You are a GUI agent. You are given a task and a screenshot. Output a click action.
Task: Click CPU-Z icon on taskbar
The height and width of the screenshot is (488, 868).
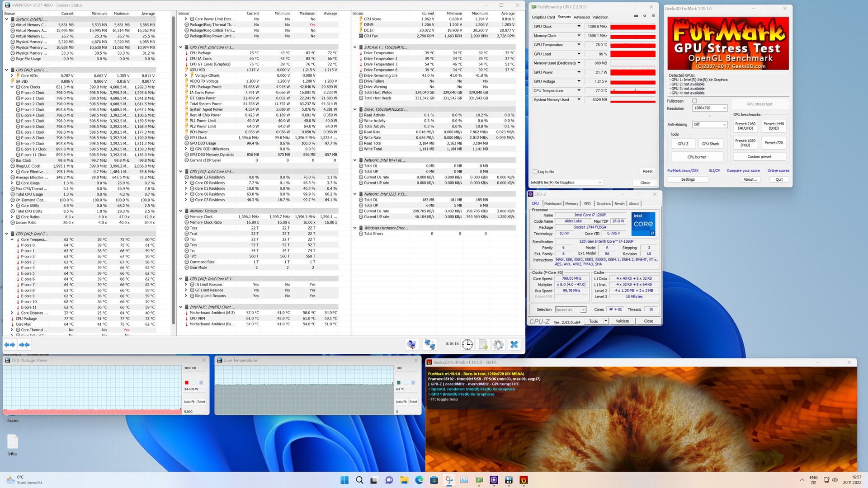(x=494, y=480)
